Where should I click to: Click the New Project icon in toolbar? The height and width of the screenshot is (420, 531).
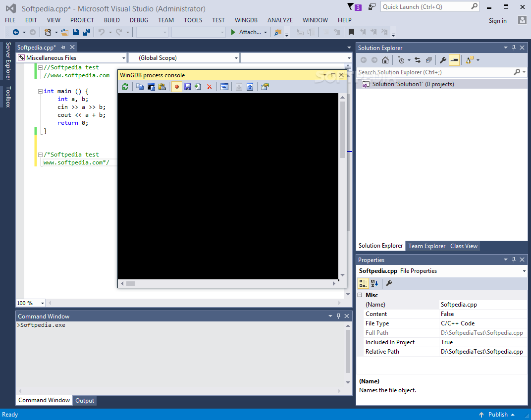click(x=48, y=32)
